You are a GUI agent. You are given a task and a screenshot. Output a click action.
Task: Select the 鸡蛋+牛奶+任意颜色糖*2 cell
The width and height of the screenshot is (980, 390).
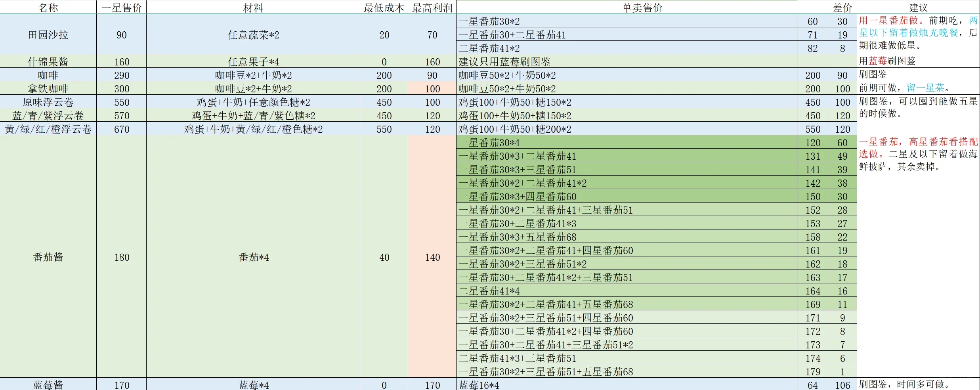[253, 102]
